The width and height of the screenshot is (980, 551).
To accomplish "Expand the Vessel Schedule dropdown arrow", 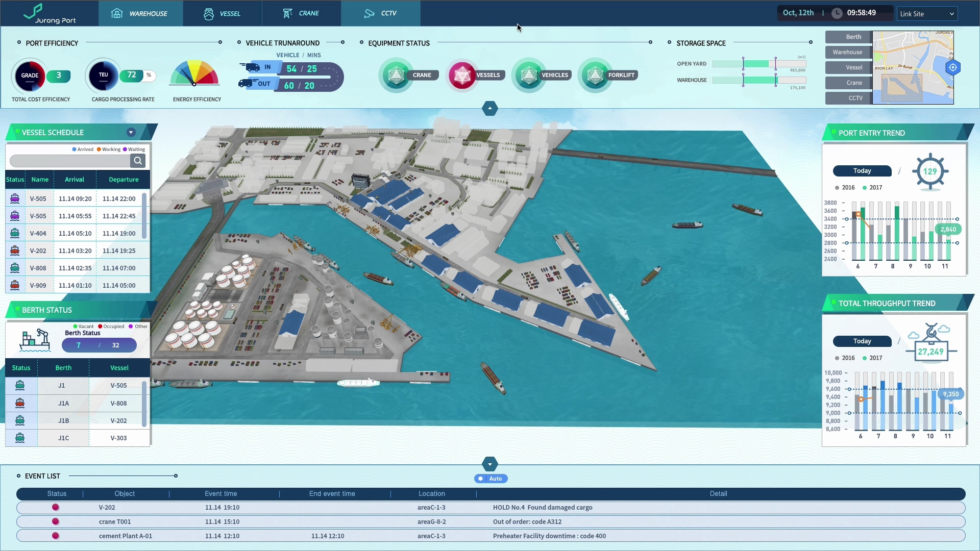I will pyautogui.click(x=131, y=133).
